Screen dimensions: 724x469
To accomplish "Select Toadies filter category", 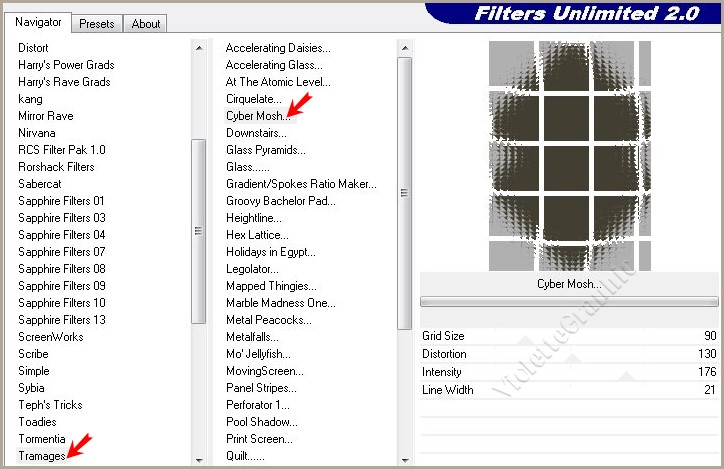I will click(37, 422).
